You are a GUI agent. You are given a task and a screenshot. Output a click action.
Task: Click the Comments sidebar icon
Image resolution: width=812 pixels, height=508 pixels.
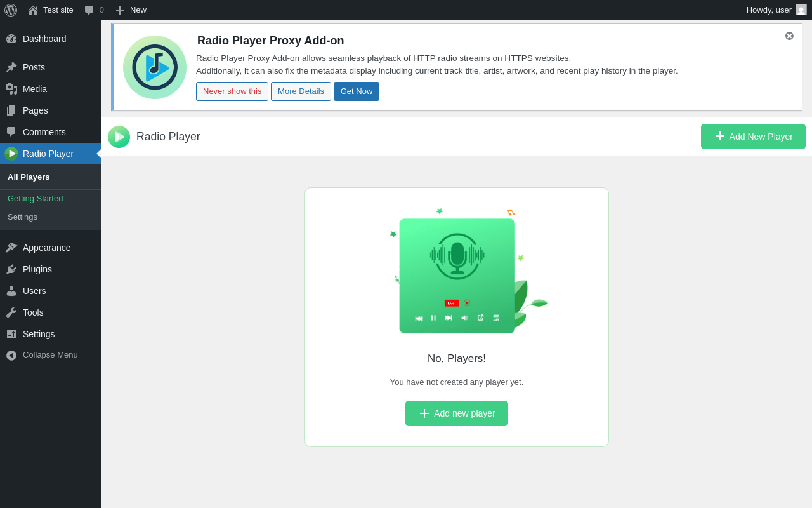pos(11,132)
